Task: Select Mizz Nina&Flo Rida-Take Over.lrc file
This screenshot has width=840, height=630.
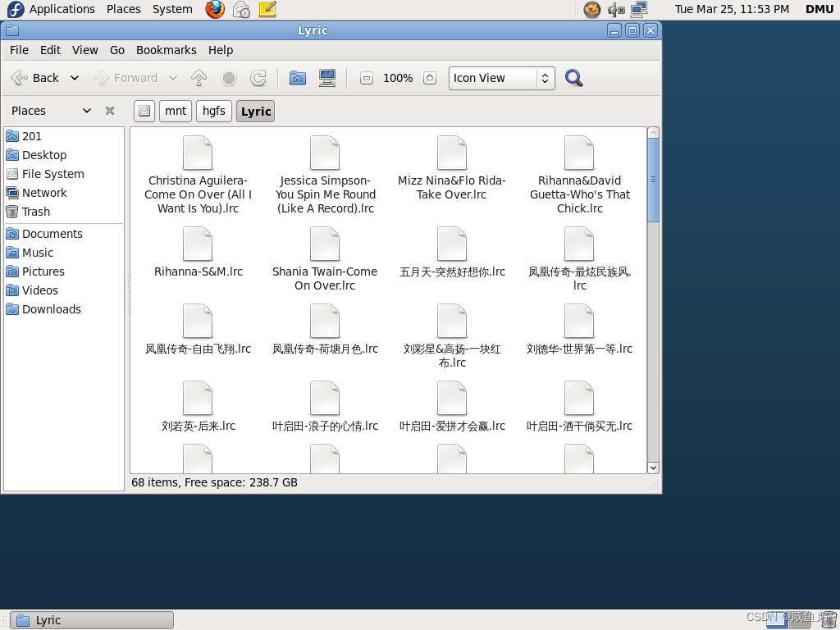Action: pyautogui.click(x=452, y=153)
